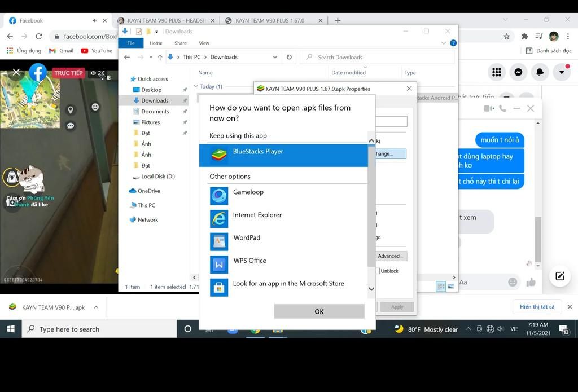Look for an app in the Microsoft Store
The height and width of the screenshot is (392, 578).
[283, 287]
